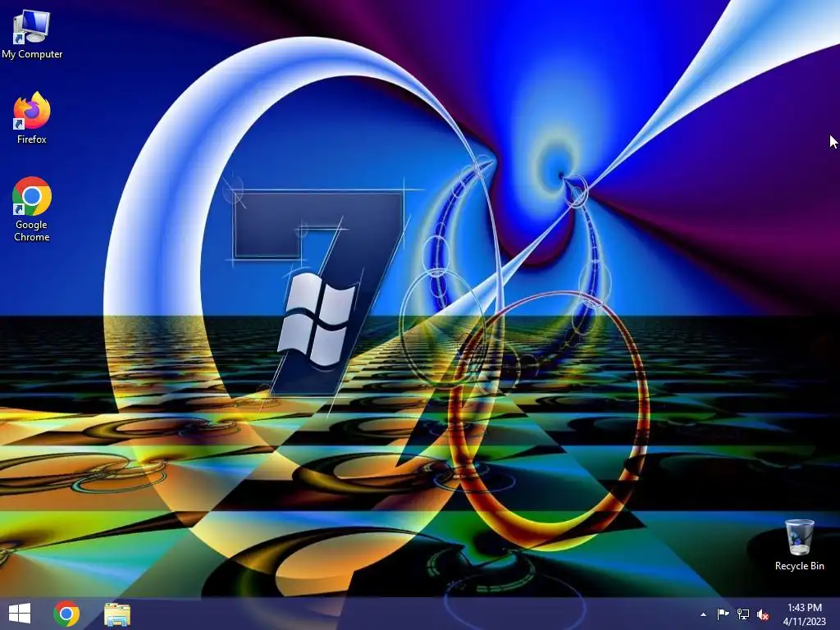Open the Windows Start menu button
Viewport: 840px width, 630px height.
tap(20, 614)
